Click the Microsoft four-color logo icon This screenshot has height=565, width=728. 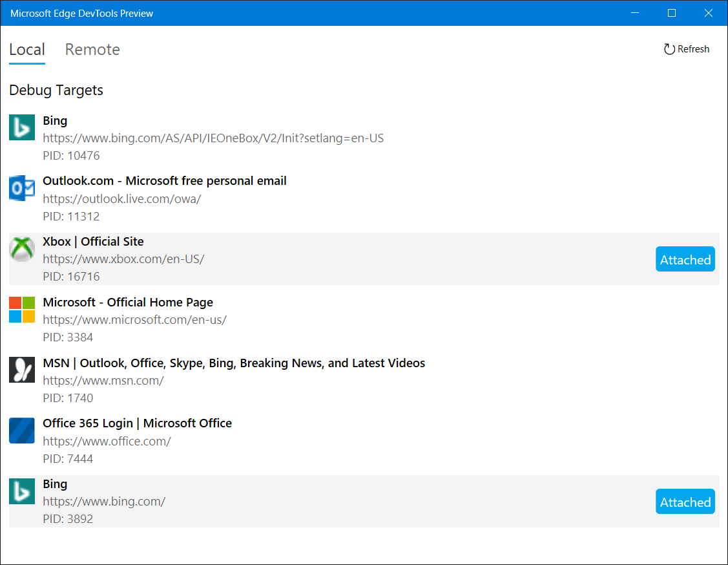(22, 310)
